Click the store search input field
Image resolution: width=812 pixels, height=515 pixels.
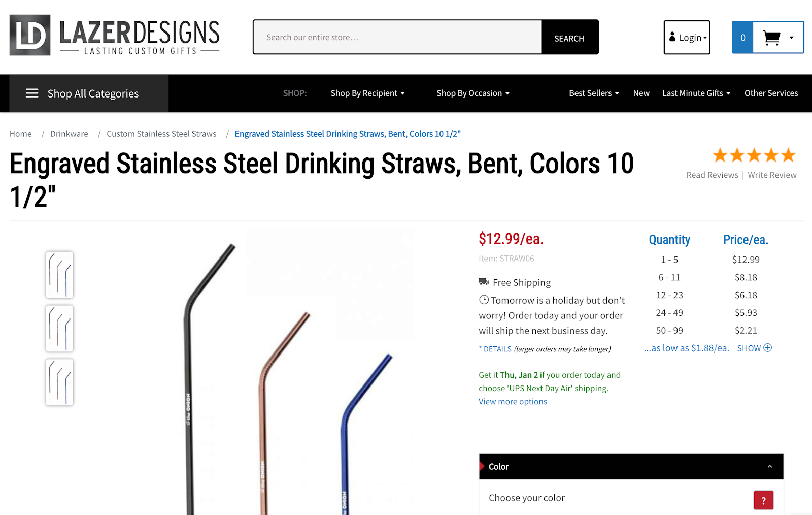tap(396, 37)
